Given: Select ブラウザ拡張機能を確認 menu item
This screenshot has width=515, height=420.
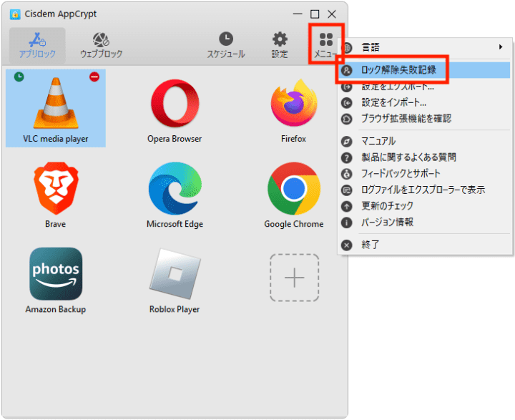Looking at the screenshot, I should (x=425, y=119).
